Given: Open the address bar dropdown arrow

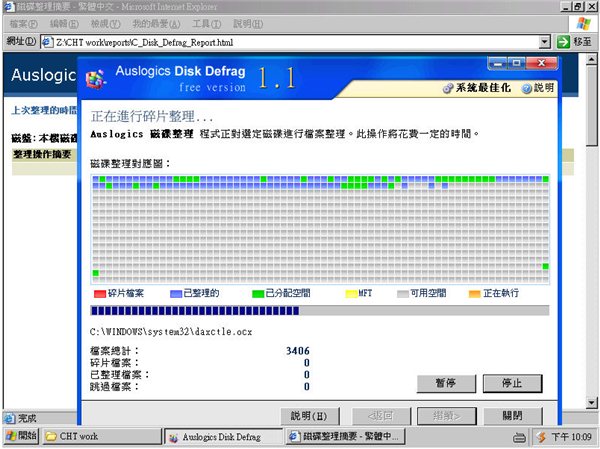Looking at the screenshot, I should (545, 42).
